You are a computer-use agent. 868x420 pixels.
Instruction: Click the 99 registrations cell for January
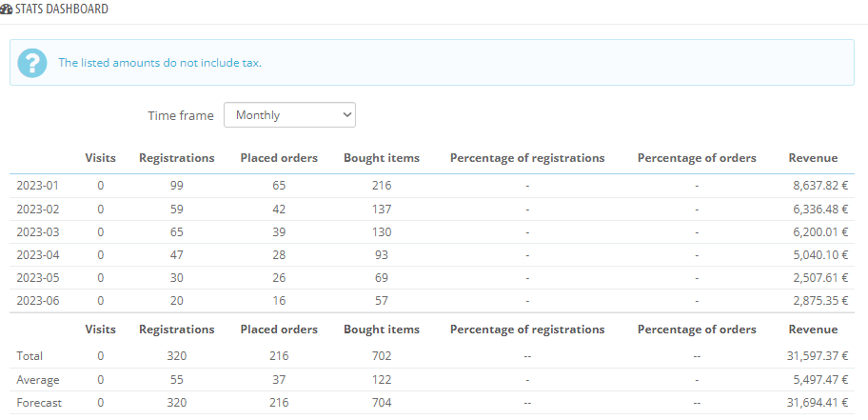click(x=176, y=186)
